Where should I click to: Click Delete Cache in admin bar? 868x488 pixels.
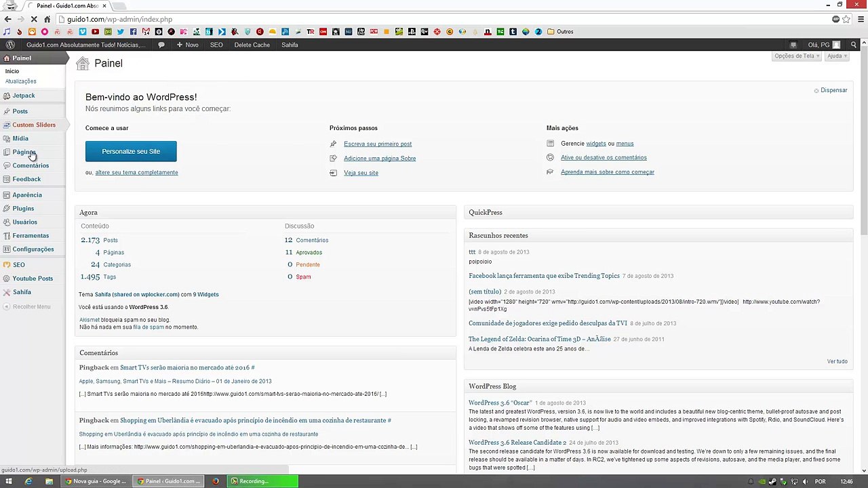click(252, 45)
